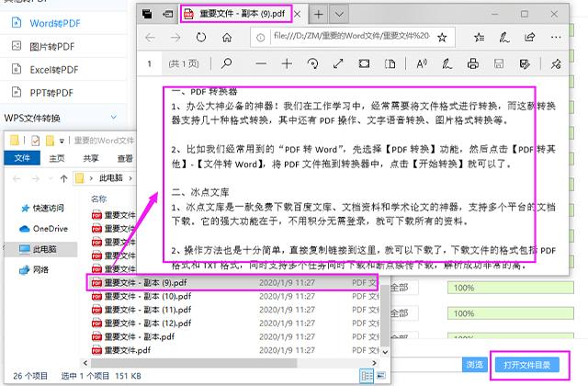
Task: Open Explorer quick access toolbar dropdown
Action: pos(62,141)
